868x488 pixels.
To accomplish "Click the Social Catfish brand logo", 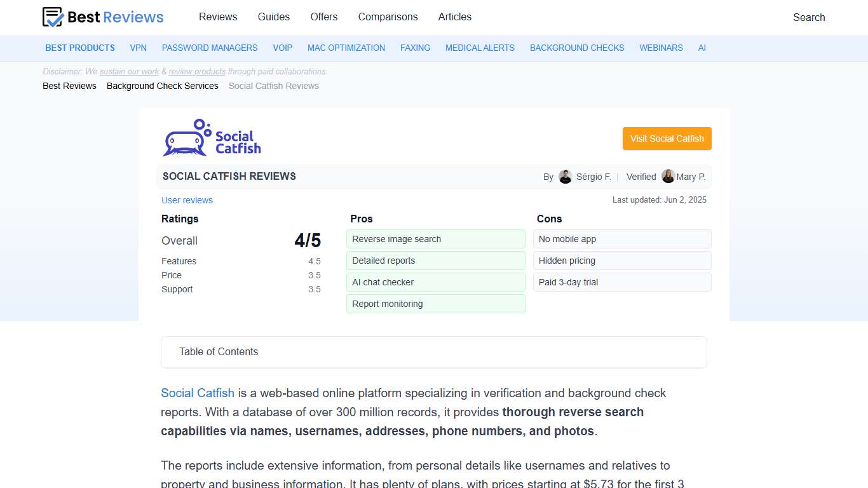I will coord(211,137).
